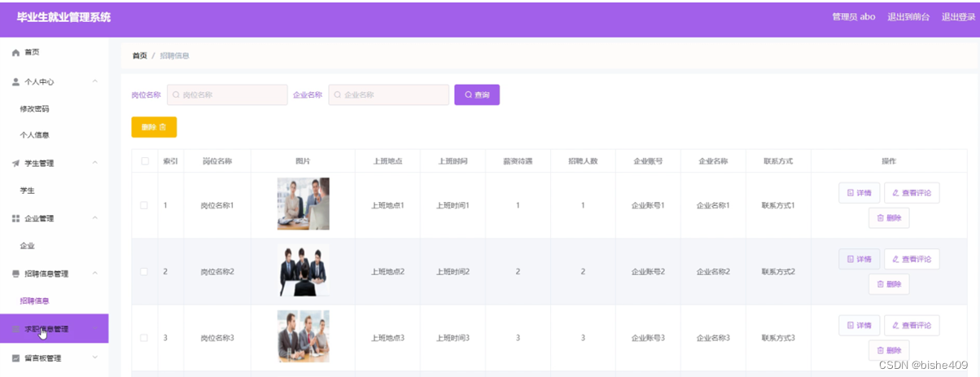Click the 企业账号 column header
Screen dimensions: 980x377
(x=648, y=161)
